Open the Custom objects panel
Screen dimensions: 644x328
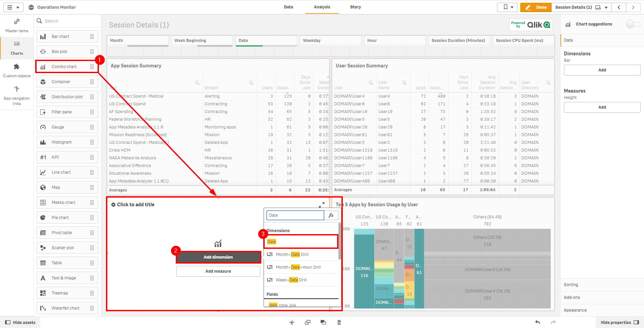tap(17, 70)
